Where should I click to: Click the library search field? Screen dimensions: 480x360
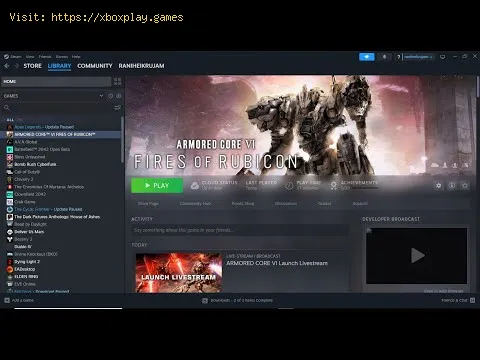click(57, 108)
